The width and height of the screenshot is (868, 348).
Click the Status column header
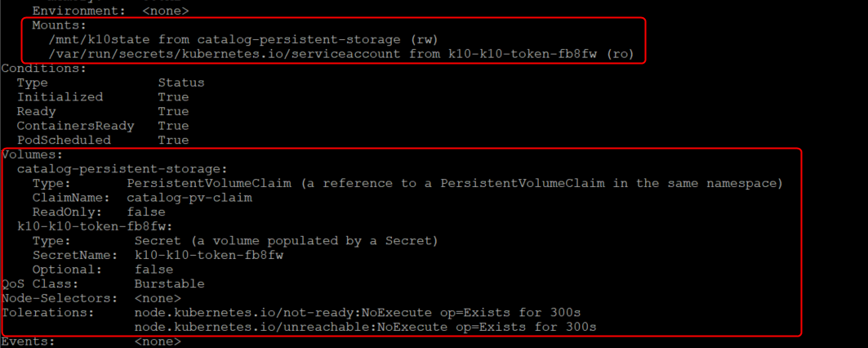click(x=180, y=83)
